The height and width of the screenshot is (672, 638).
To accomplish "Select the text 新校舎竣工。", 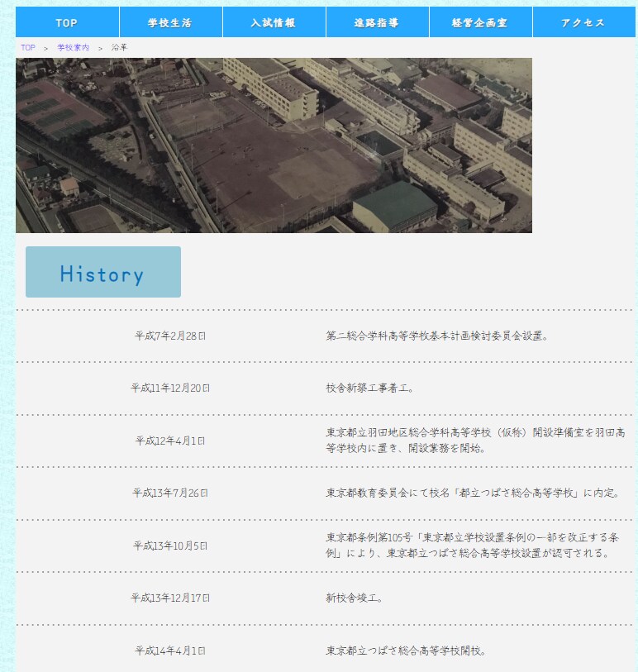I will click(354, 598).
